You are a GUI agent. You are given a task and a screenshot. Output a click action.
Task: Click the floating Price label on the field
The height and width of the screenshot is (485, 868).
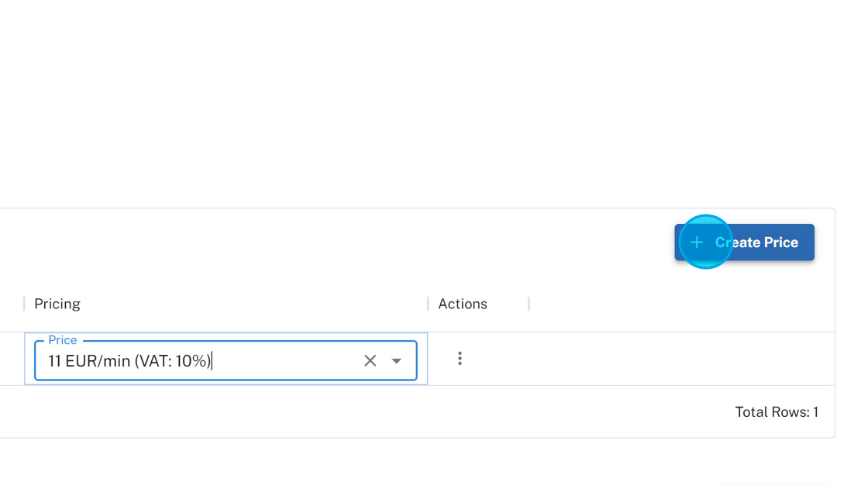62,340
